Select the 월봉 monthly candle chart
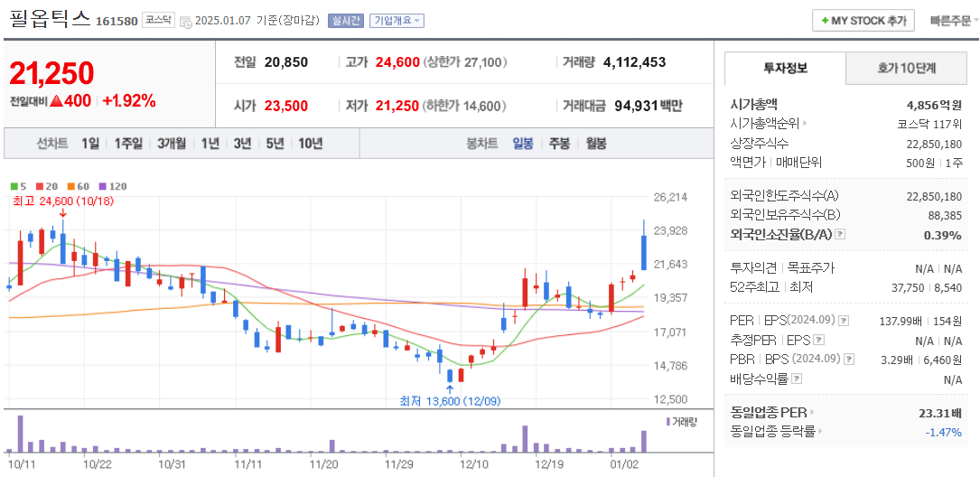Screen dimensions: 980x477 click(x=595, y=144)
